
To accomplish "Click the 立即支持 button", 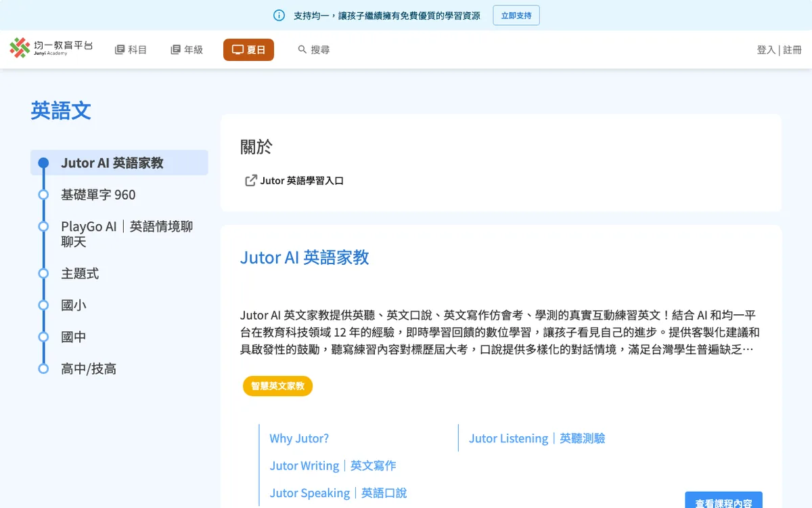I will pyautogui.click(x=516, y=16).
